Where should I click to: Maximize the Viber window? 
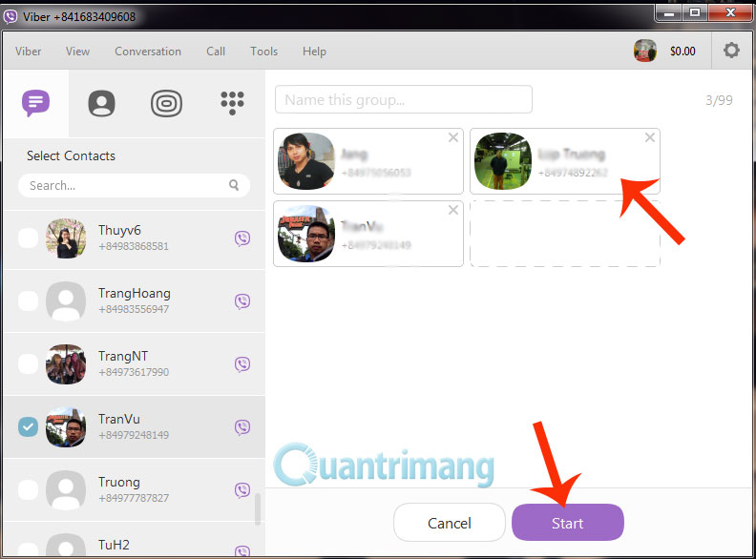coord(695,13)
